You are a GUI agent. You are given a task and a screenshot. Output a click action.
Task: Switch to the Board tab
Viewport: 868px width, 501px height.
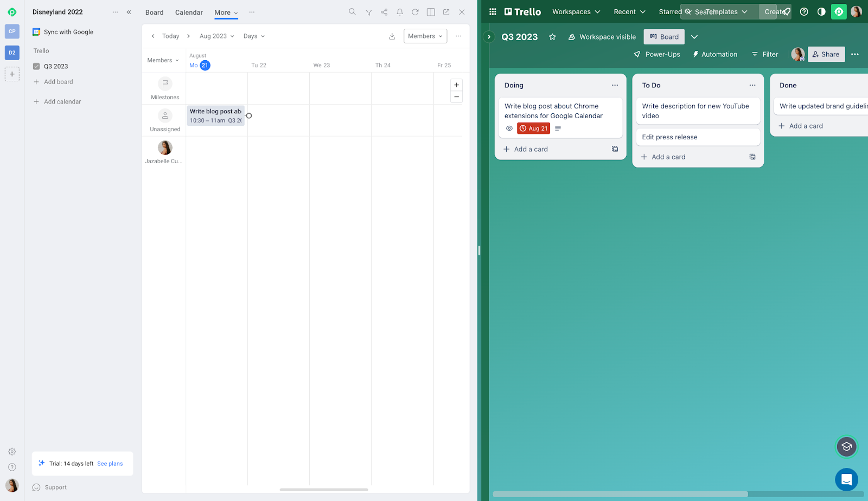pos(154,12)
